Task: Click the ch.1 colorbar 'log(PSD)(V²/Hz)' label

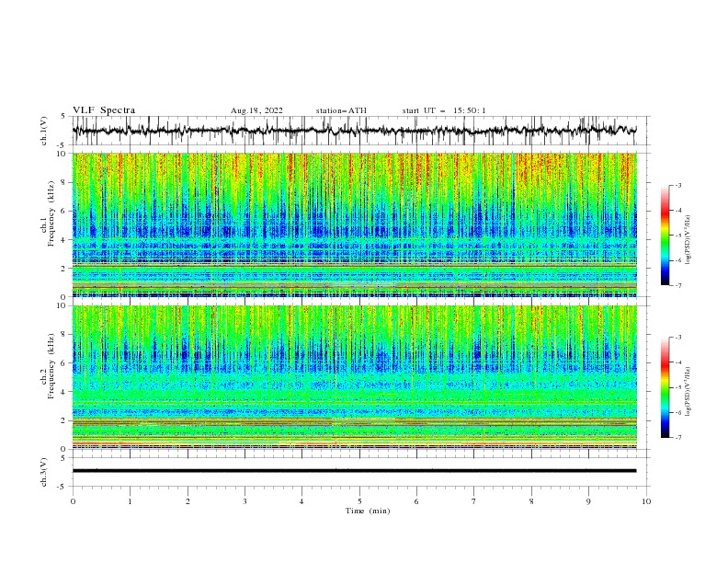Action: point(688,240)
